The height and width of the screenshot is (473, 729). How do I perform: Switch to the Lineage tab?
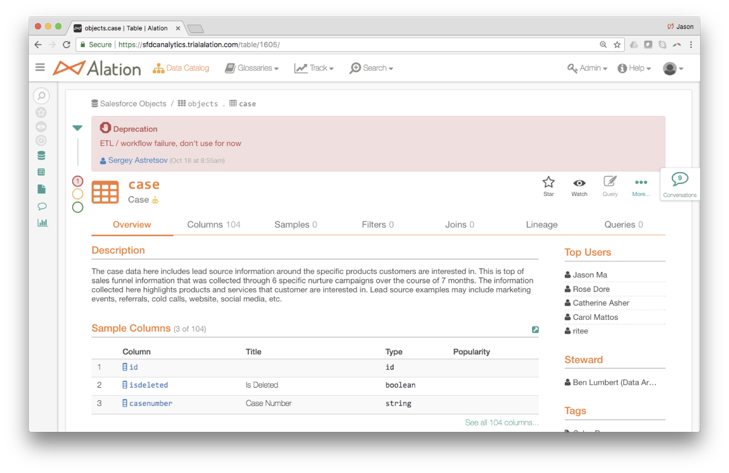[x=542, y=225]
